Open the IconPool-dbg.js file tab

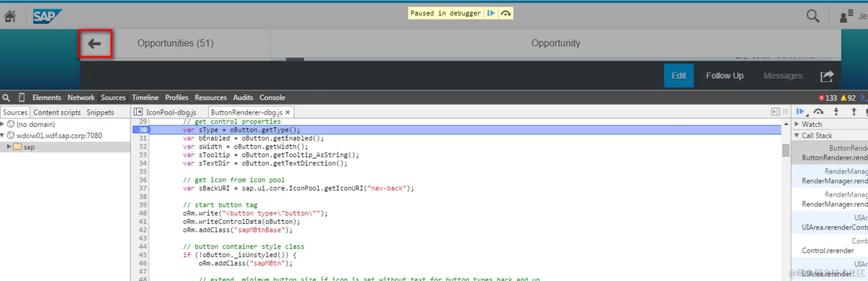171,112
